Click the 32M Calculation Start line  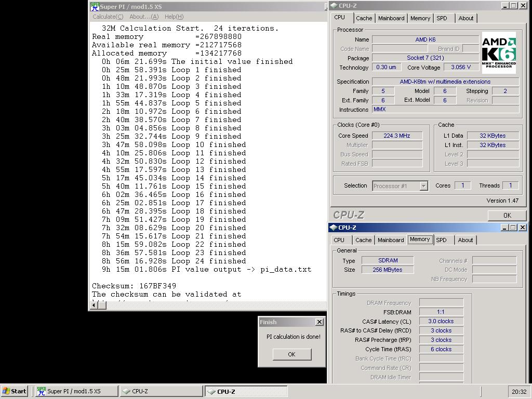click(x=190, y=29)
